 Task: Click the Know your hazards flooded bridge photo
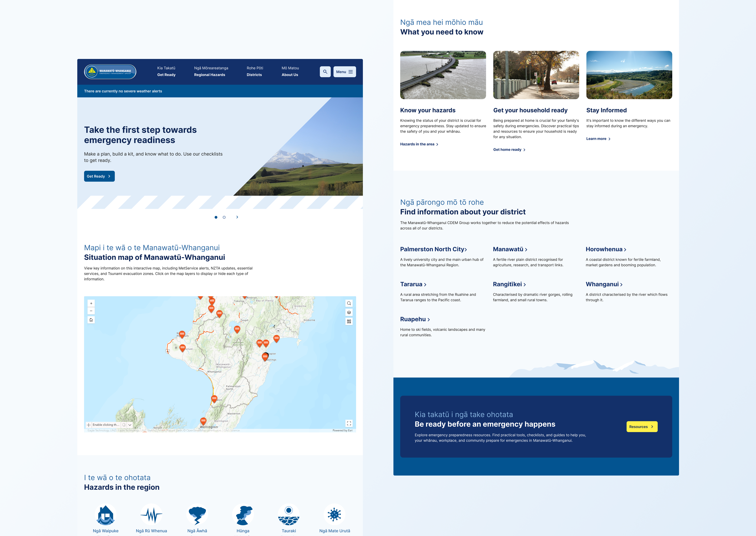[443, 75]
